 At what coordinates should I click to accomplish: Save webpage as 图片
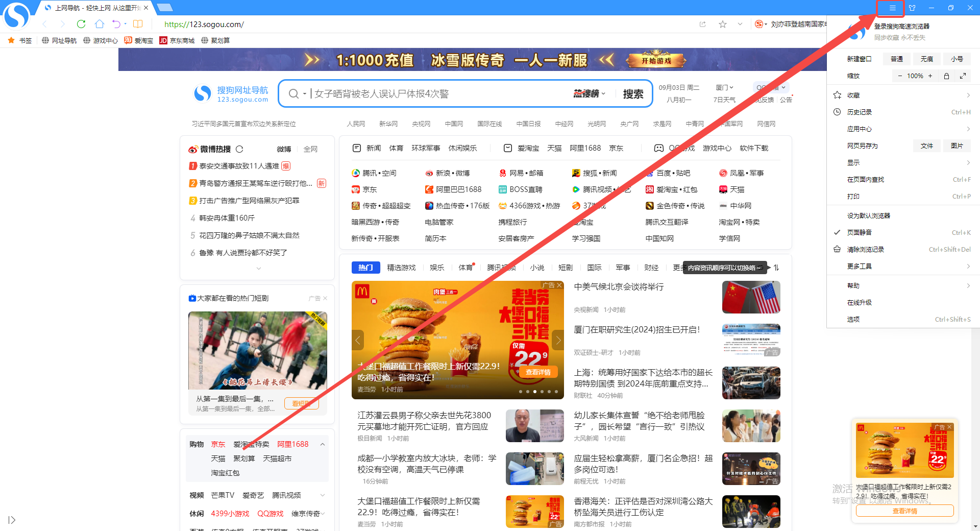957,146
